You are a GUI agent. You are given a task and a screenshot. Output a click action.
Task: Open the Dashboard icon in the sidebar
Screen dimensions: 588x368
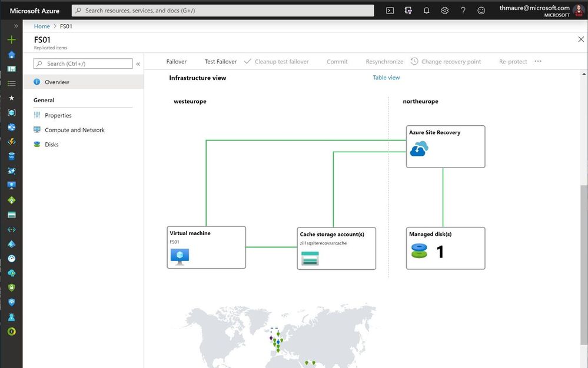[x=12, y=69]
